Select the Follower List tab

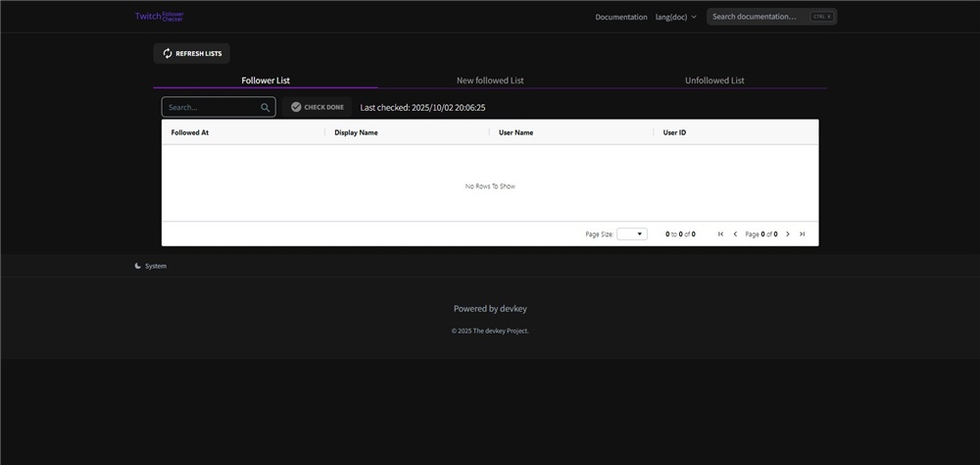pyautogui.click(x=266, y=80)
